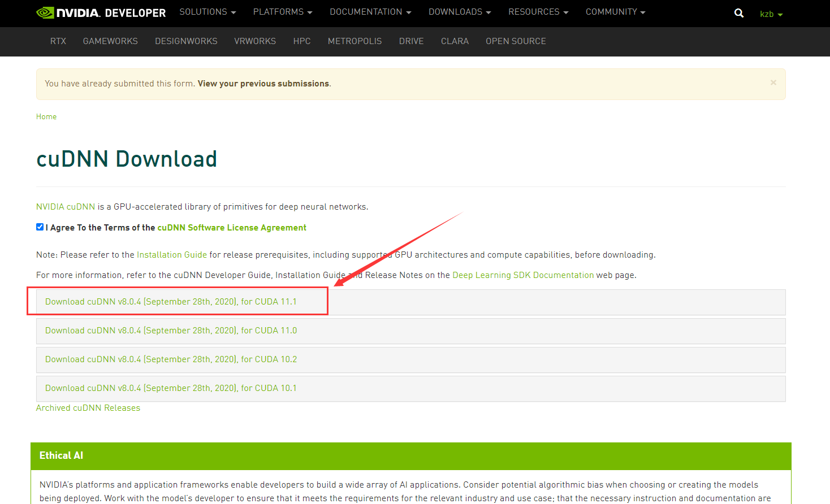The width and height of the screenshot is (830, 504).
Task: Expand cuDNN v8.0.4 download for CUDA 10.1
Action: pyautogui.click(x=410, y=388)
